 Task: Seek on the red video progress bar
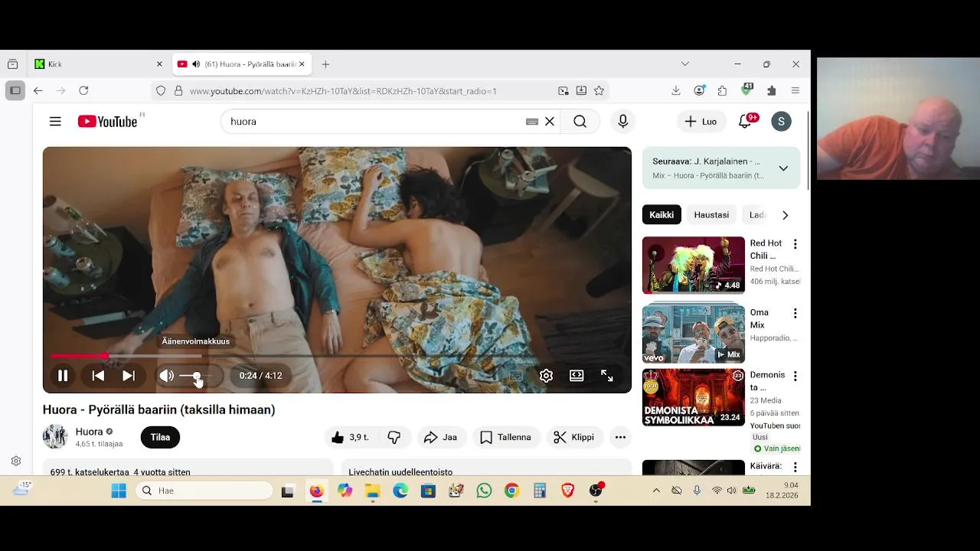click(337, 356)
